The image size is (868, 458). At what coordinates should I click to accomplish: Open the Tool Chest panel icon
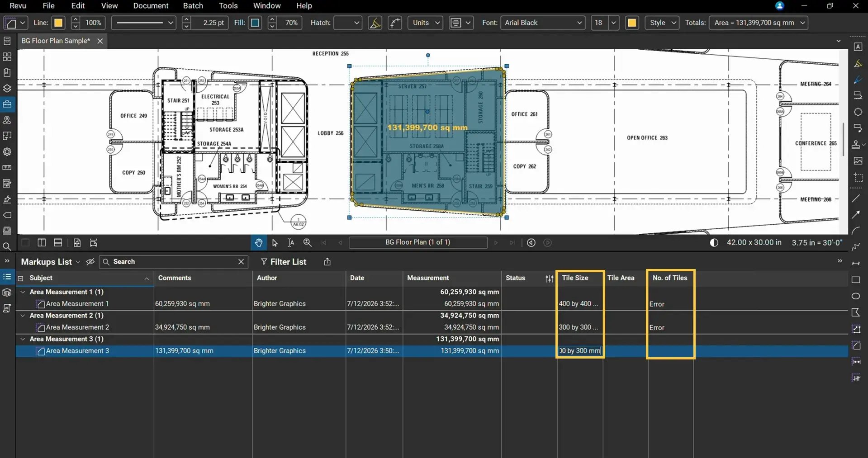point(7,104)
